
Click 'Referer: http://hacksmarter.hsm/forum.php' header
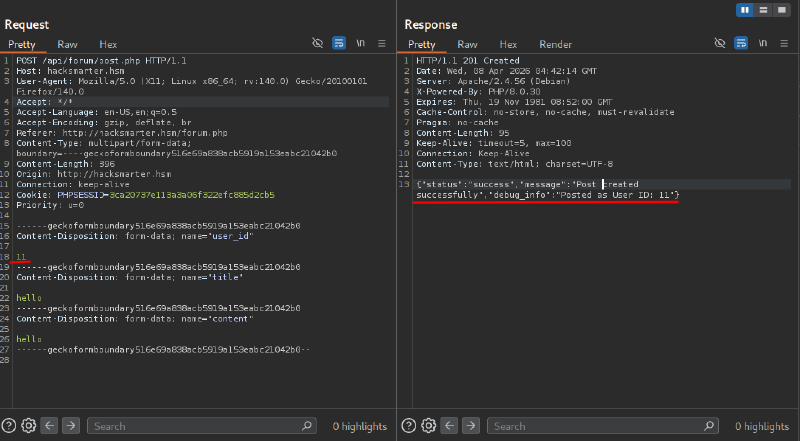coord(122,133)
